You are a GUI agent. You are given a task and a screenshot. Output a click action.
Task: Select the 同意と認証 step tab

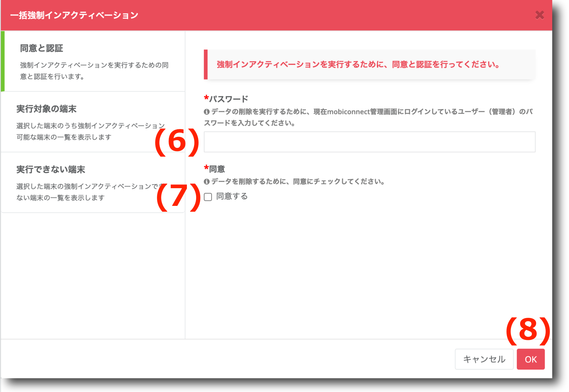[93, 61]
